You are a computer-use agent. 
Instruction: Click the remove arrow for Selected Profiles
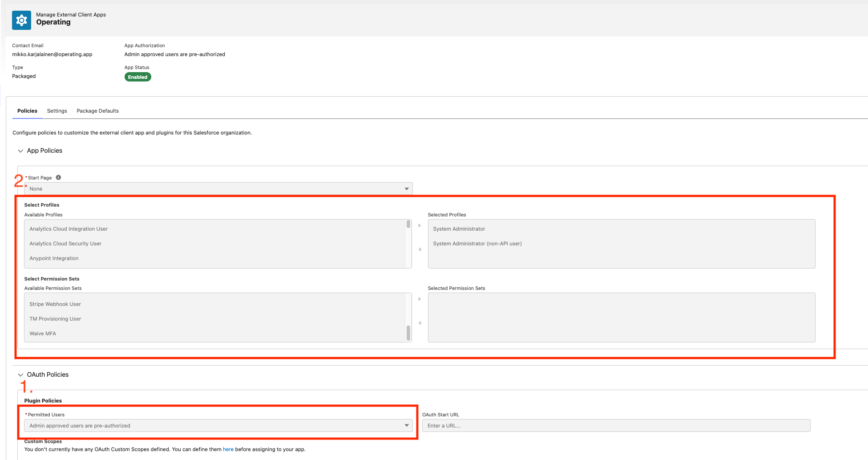pyautogui.click(x=420, y=249)
